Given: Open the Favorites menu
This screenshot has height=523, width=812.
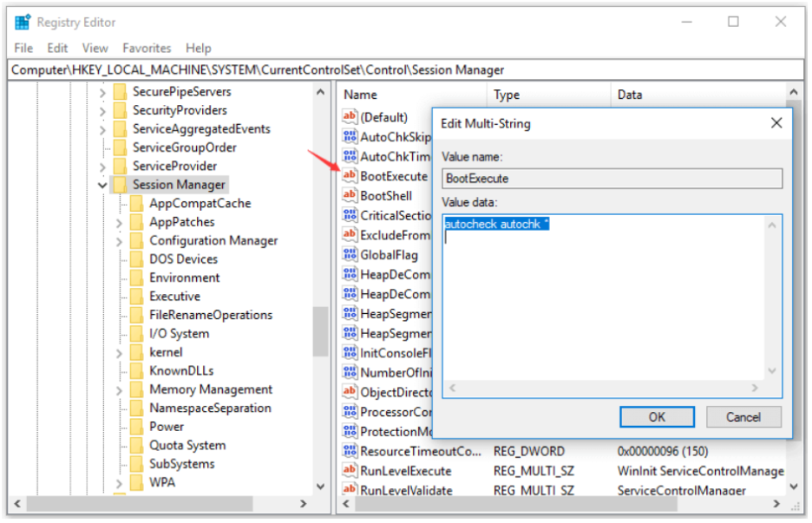Looking at the screenshot, I should [147, 49].
